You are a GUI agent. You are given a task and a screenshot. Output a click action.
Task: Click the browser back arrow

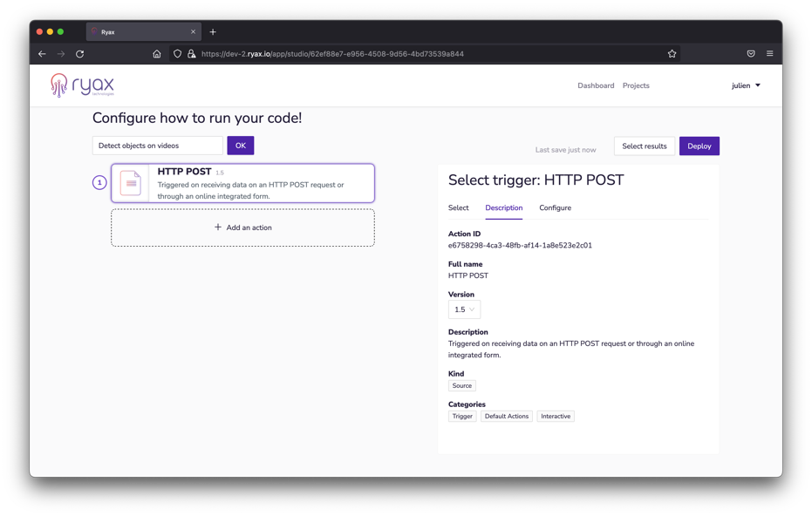[x=42, y=54]
